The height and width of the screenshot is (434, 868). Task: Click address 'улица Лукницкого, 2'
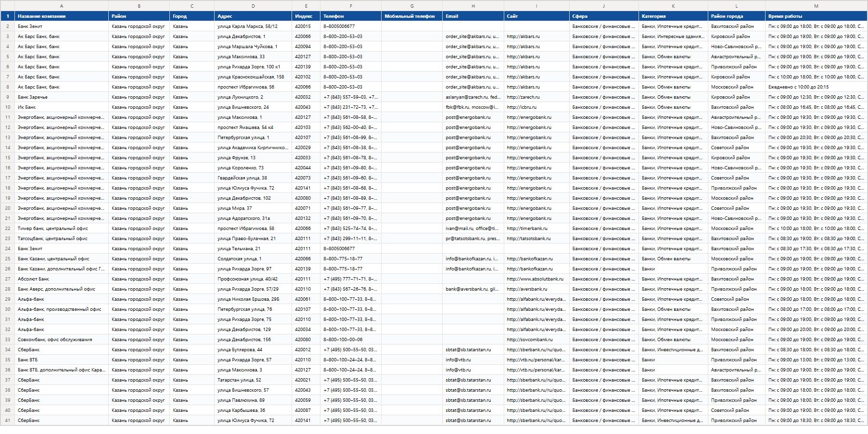point(253,97)
